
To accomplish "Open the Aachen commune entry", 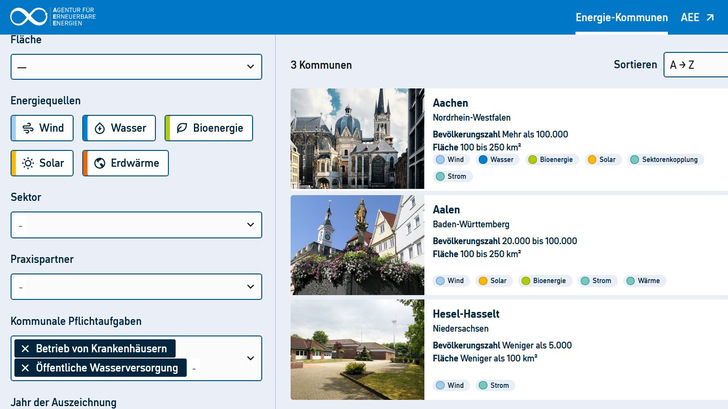I will click(x=450, y=103).
